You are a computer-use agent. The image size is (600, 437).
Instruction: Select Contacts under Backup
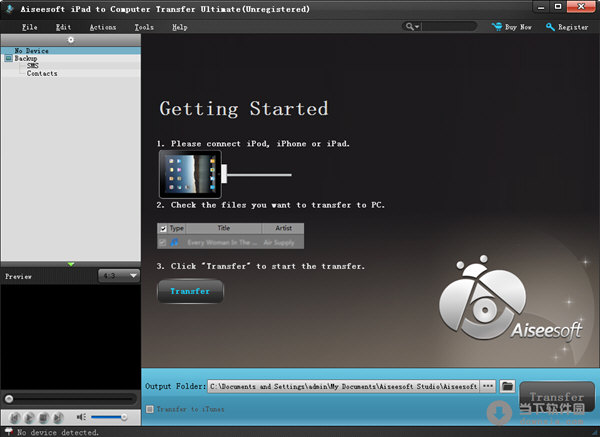(x=42, y=73)
